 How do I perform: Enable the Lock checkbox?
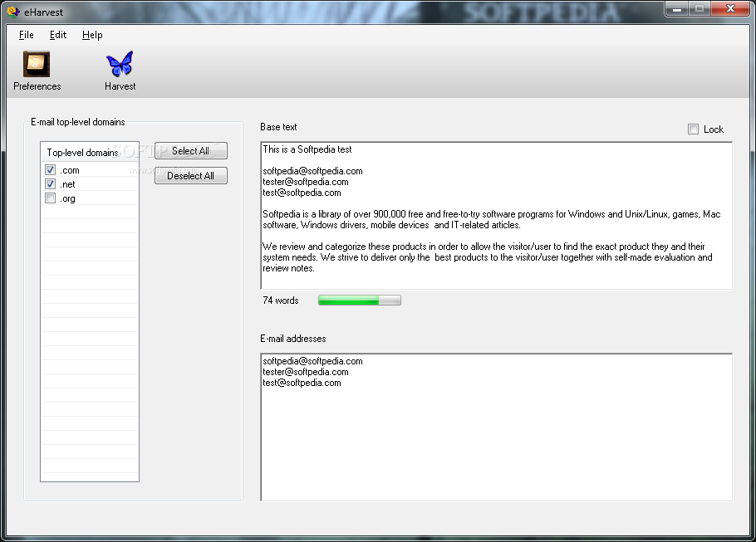click(x=693, y=129)
